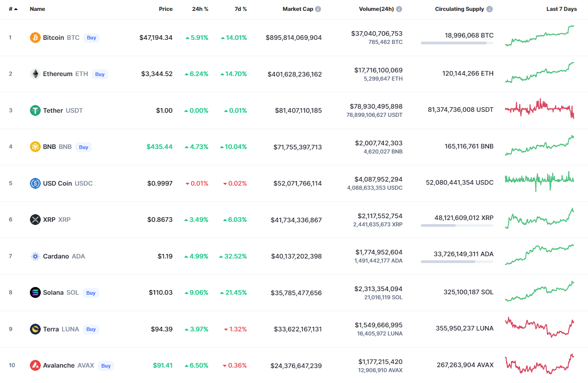Open Circulating Supply info icon
The height and width of the screenshot is (383, 588).
[x=490, y=9]
